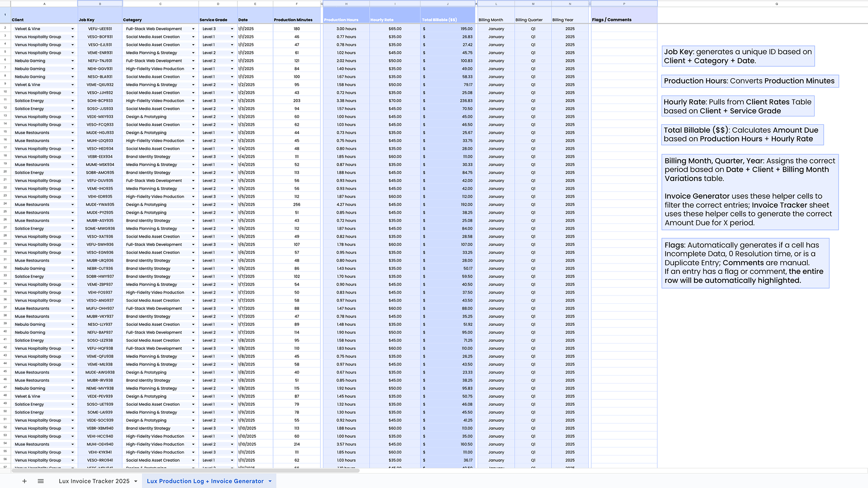Expand Full-Stack Web Development category dropdown row 2

[193, 29]
